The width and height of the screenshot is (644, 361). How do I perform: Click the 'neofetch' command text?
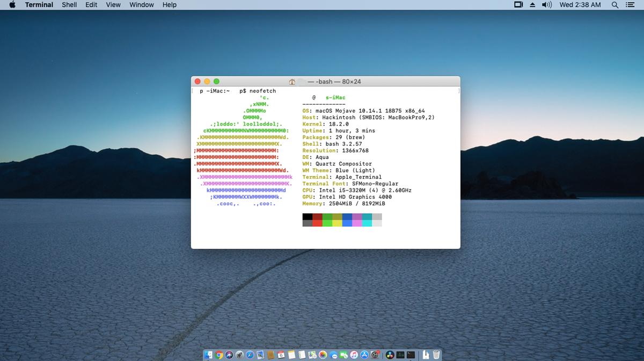click(x=262, y=91)
